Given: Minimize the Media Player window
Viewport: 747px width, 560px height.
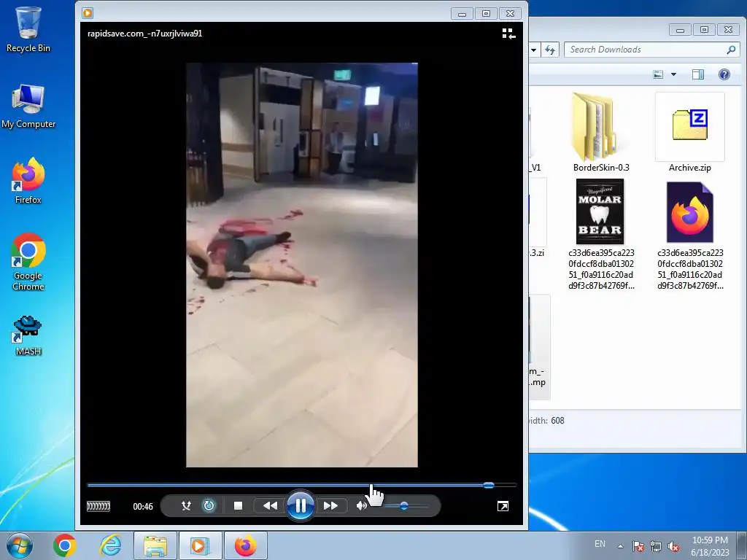Looking at the screenshot, I should coord(462,13).
